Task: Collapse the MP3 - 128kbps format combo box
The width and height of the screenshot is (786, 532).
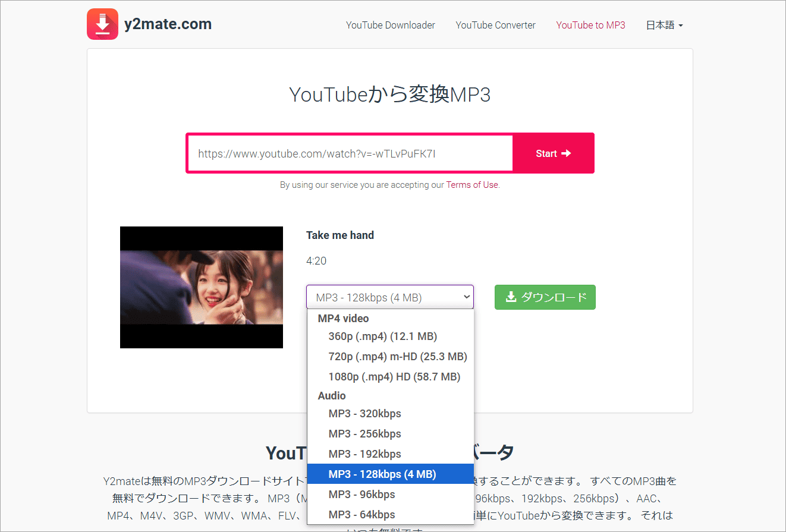Action: tap(390, 297)
